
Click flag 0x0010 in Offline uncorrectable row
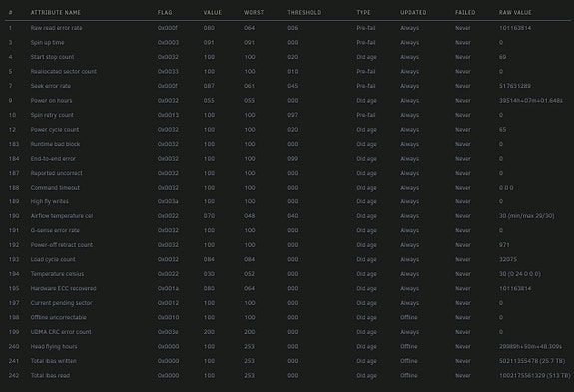click(168, 317)
